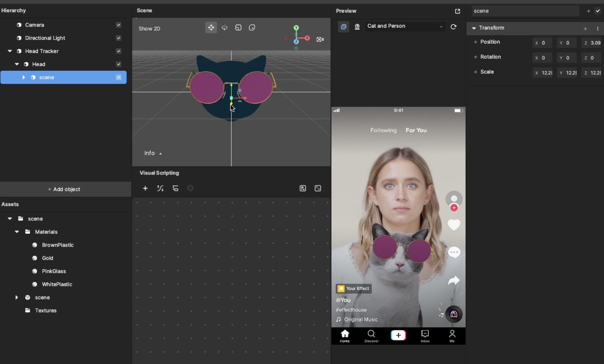Toggle visibility checkbox for Camera
Screen dimensions: 604x364
tap(118, 25)
